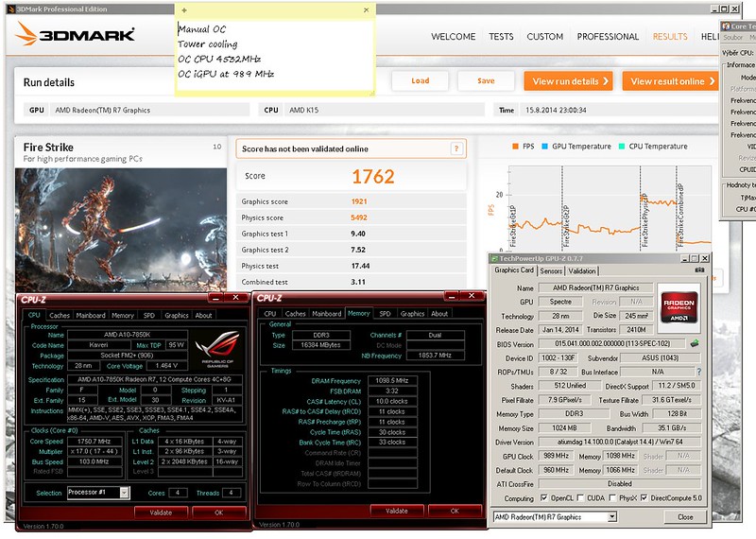Viewport: 756px width, 539px height.
Task: Click the BIOS Version field in GPU-Z
Action: point(611,344)
